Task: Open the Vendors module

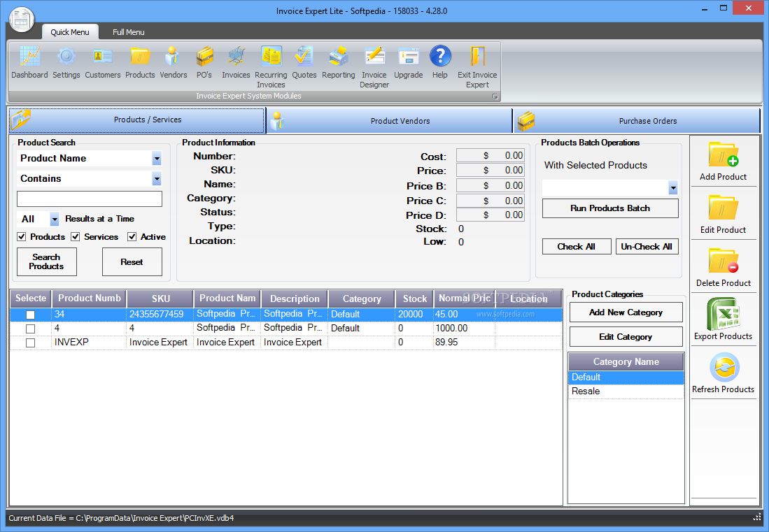Action: coord(173,62)
